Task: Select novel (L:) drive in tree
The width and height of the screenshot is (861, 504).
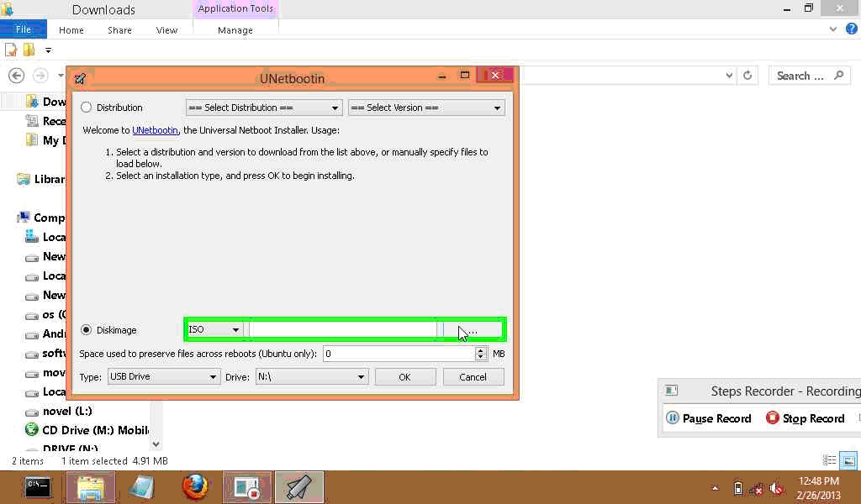Action: pos(60,411)
